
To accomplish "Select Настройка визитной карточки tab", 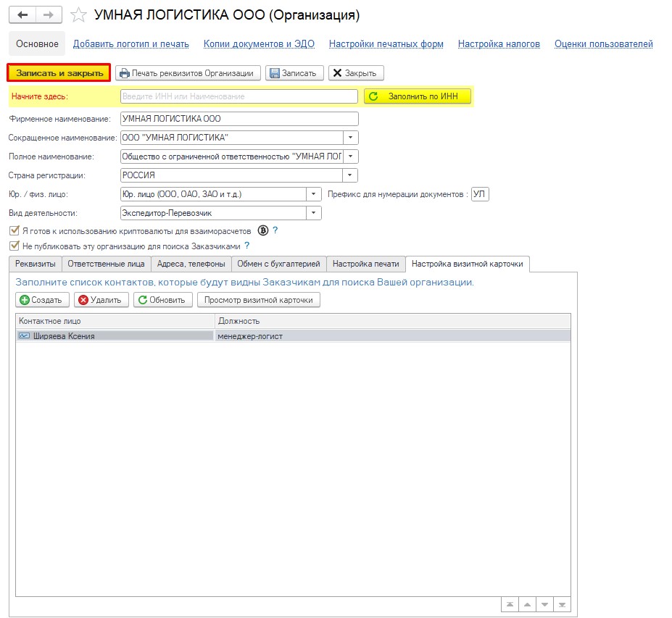I will tap(467, 264).
